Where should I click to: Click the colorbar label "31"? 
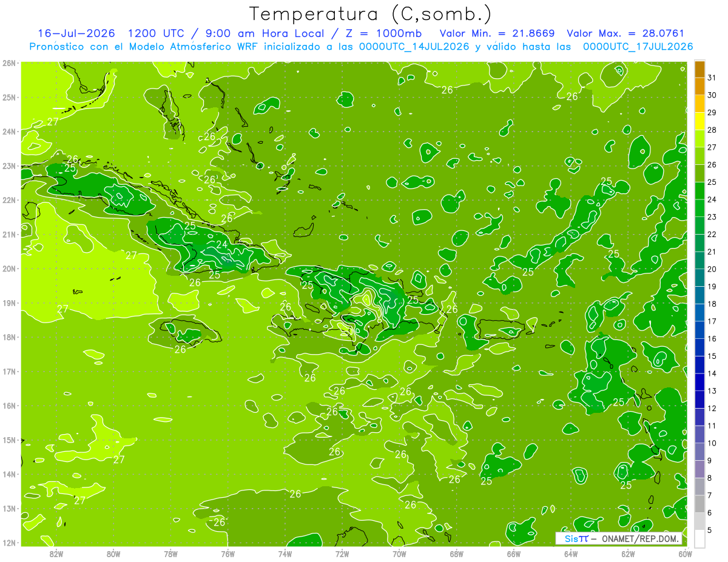coord(712,78)
